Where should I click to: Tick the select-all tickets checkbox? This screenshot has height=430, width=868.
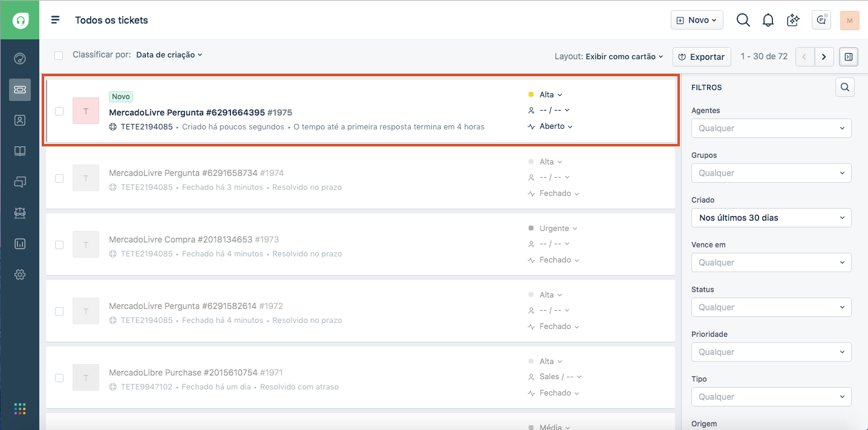[x=59, y=56]
